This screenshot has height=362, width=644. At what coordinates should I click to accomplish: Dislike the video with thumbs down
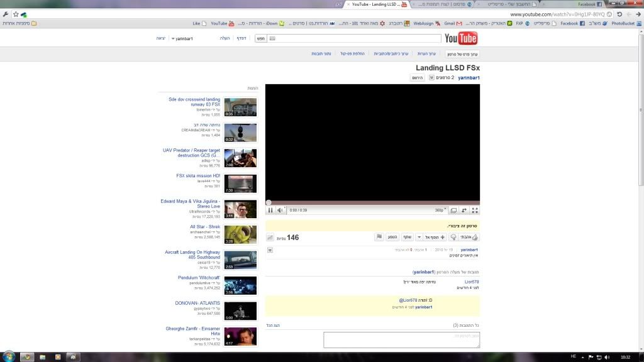(453, 237)
